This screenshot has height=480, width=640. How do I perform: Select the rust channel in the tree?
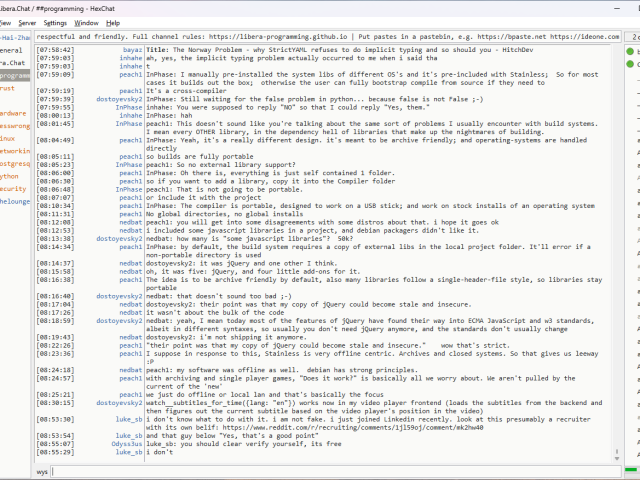coord(8,88)
